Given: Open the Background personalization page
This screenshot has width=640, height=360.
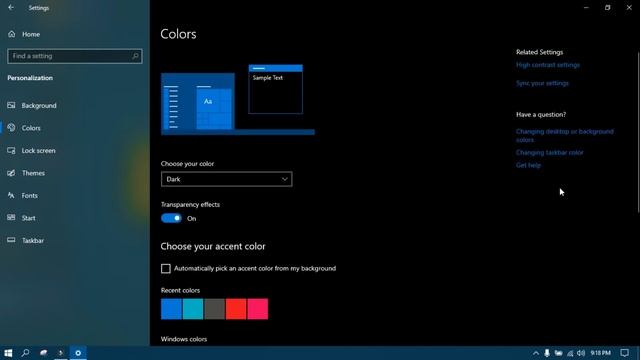Looking at the screenshot, I should pyautogui.click(x=39, y=106).
